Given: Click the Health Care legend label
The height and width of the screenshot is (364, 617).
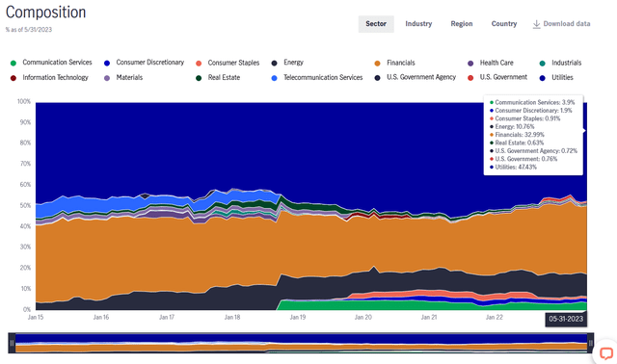Looking at the screenshot, I should pos(496,63).
